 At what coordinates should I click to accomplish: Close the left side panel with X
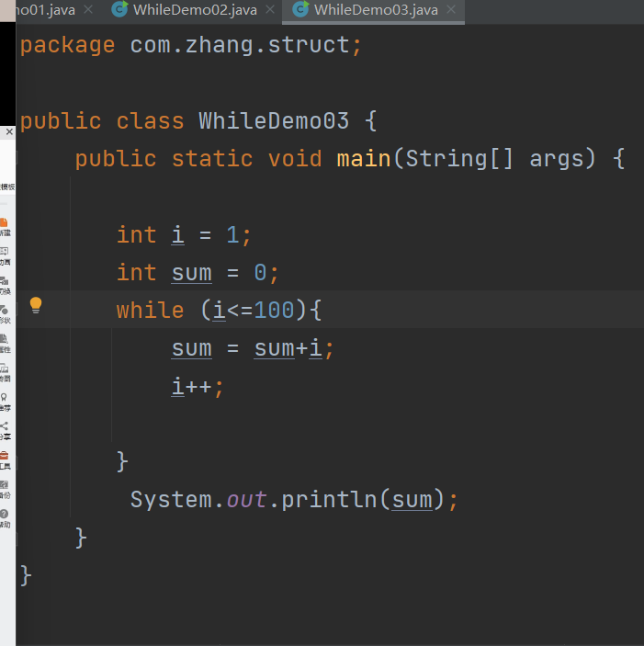click(x=9, y=131)
